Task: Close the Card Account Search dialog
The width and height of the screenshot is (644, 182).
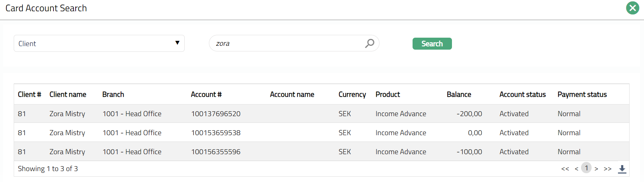Action: tap(632, 8)
